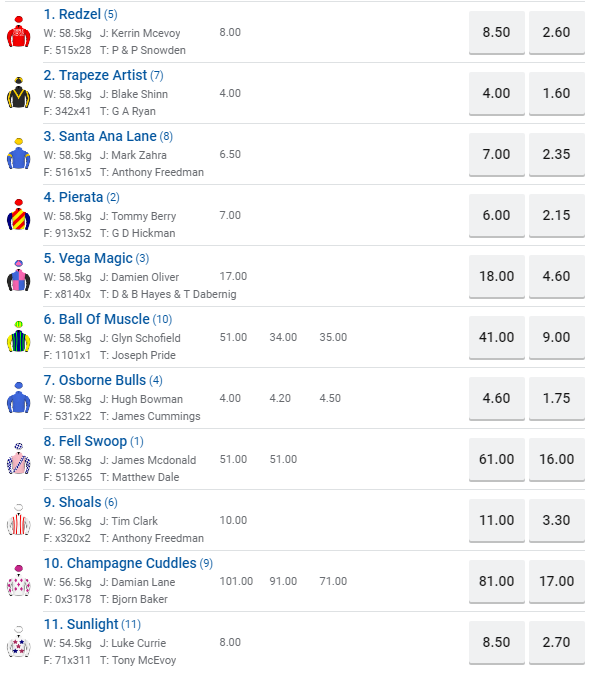Select Sunlight win odds 8.50
Viewport: 601px width, 684px height.
[x=496, y=643]
